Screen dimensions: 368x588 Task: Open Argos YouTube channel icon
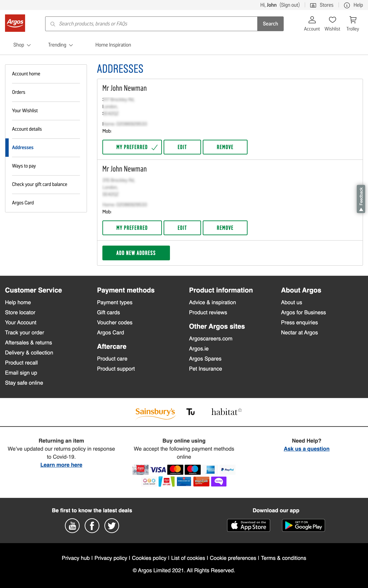72,526
